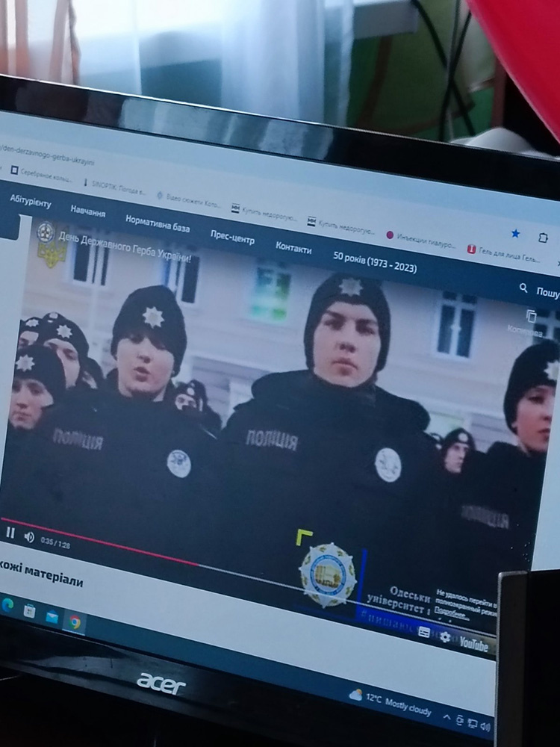Expand hidden system tray icons chevron
This screenshot has width=560, height=747.
click(x=447, y=717)
